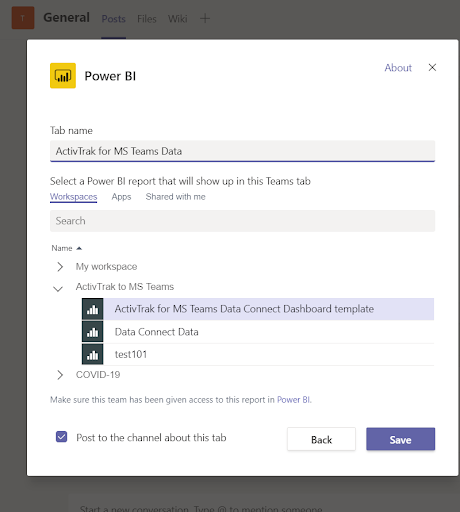460x512 pixels.
Task: Collapse ActivTrak to MS Teams workspace
Action: tap(58, 289)
